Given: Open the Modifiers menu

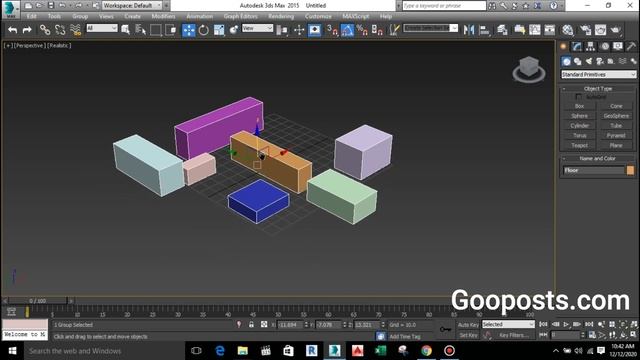Looking at the screenshot, I should pos(163,16).
